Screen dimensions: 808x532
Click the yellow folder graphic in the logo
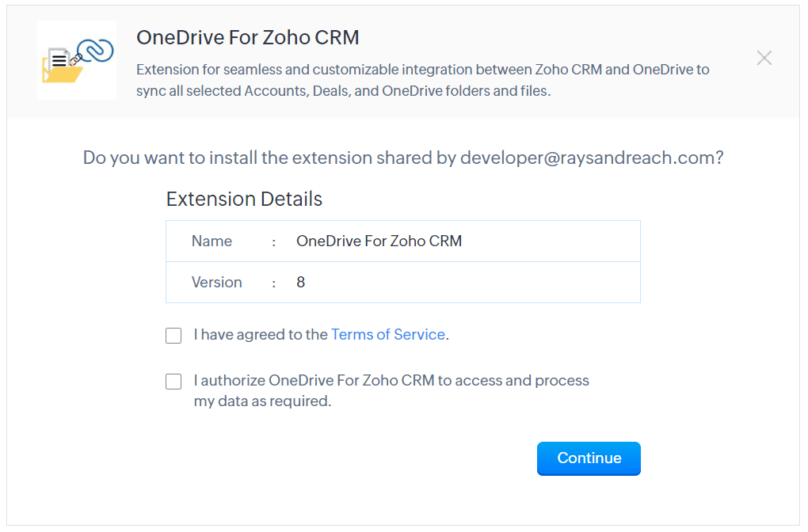[62, 71]
